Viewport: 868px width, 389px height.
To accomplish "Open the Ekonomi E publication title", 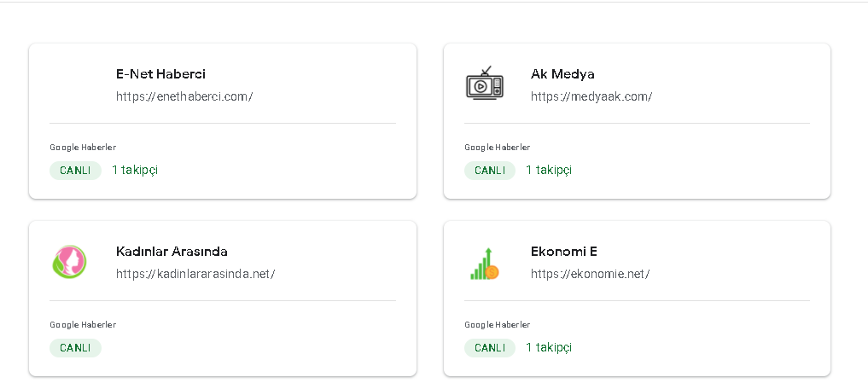I will click(x=563, y=251).
